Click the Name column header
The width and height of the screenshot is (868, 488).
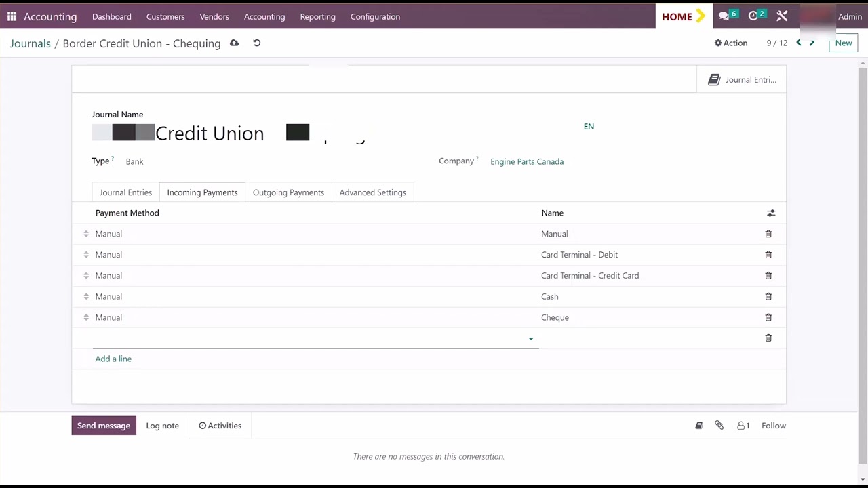pos(553,213)
